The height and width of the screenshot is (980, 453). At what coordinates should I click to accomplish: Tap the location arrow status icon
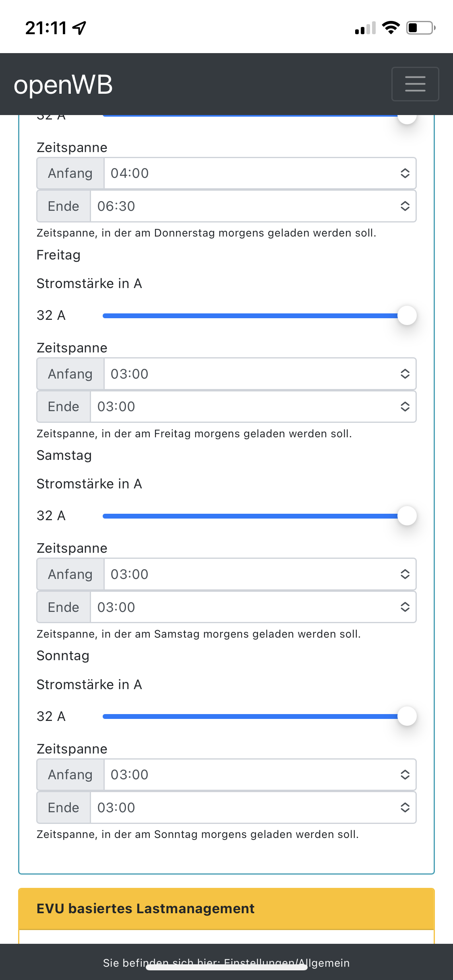coord(79,28)
